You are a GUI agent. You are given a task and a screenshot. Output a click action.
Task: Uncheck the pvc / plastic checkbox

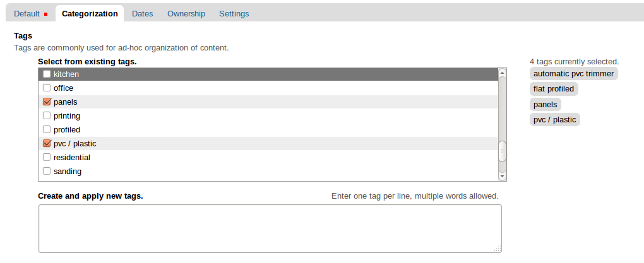coord(47,144)
